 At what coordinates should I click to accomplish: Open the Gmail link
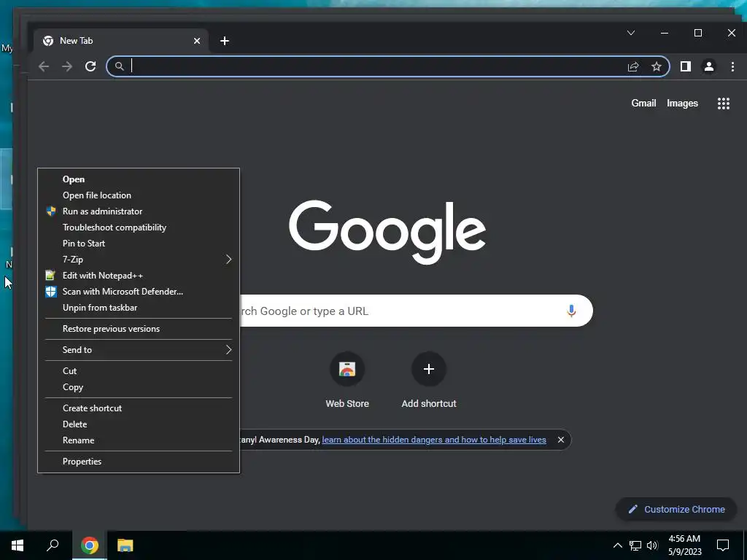point(643,104)
